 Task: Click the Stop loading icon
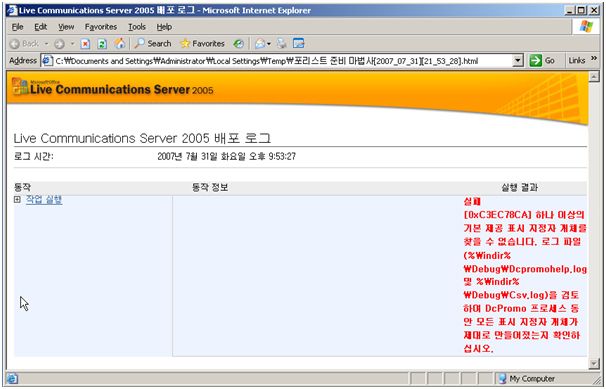tap(85, 44)
